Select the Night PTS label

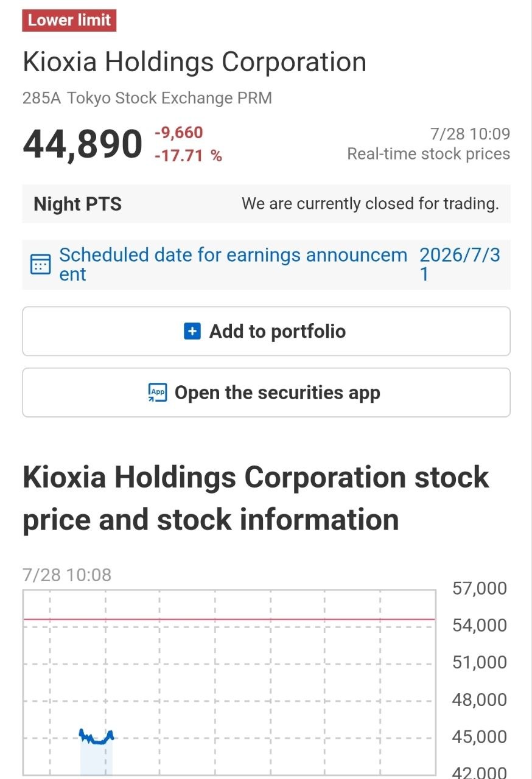point(77,204)
